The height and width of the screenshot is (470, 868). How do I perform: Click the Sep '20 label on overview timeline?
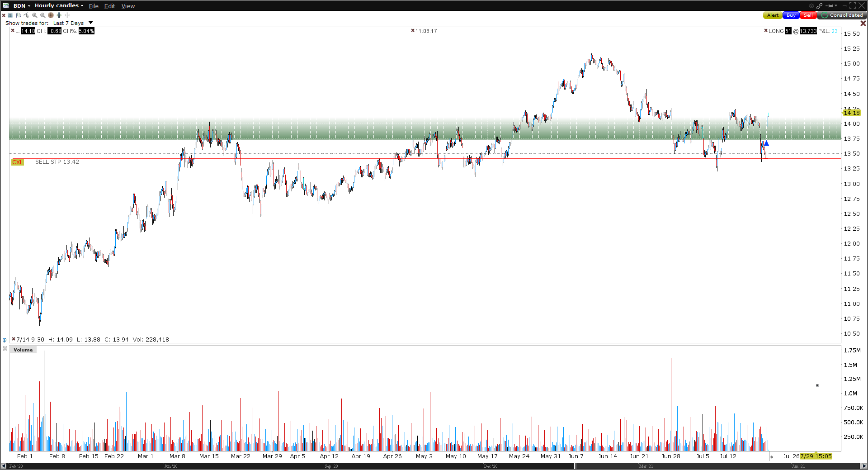click(331, 466)
